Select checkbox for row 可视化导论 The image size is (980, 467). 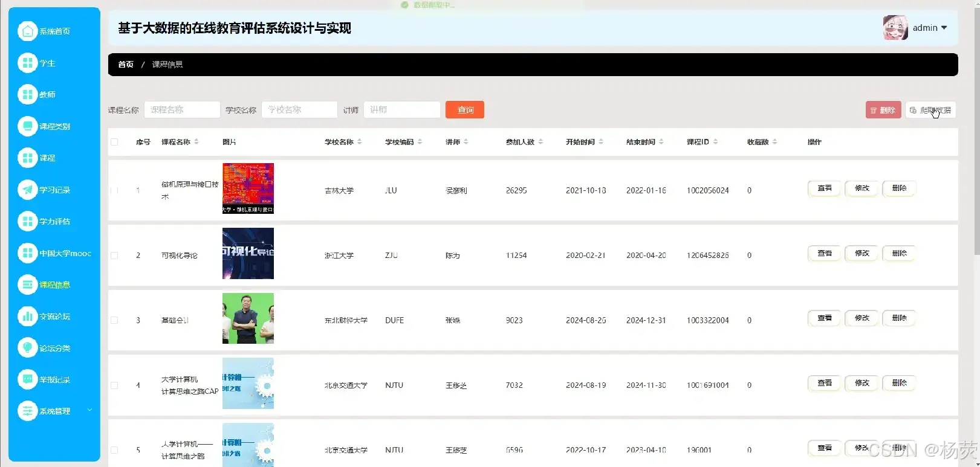(114, 256)
